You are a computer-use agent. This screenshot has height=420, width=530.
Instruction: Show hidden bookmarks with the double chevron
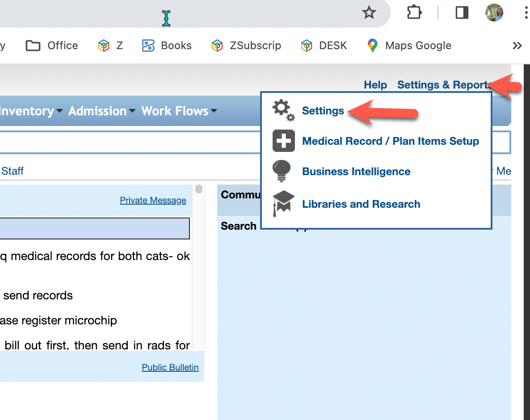517,46
